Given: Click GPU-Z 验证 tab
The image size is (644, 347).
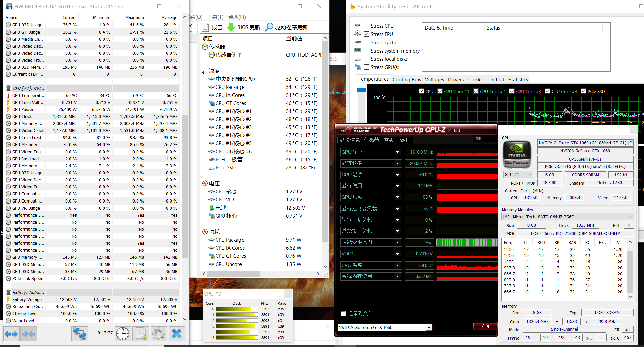Looking at the screenshot, I should (x=405, y=140).
